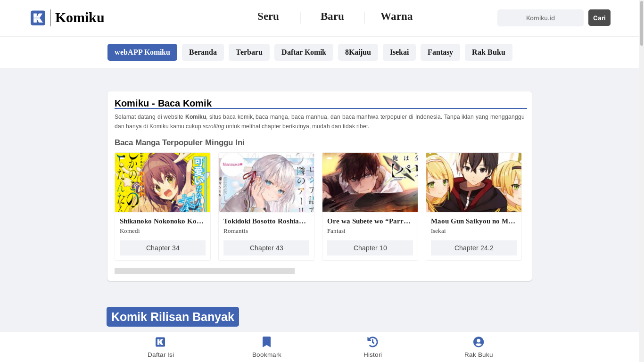The width and height of the screenshot is (644, 362).
Task: Click the Ore wa Subete wo title link
Action: coord(369,221)
